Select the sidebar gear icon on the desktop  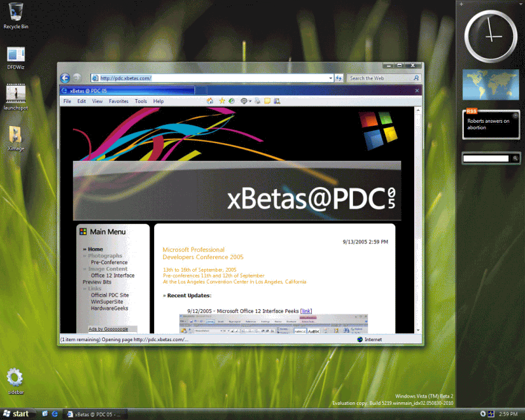point(15,381)
